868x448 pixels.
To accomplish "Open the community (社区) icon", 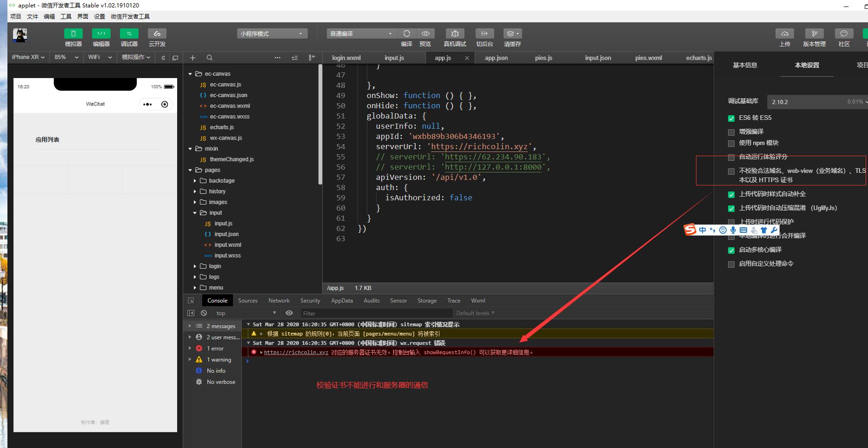I will click(844, 33).
